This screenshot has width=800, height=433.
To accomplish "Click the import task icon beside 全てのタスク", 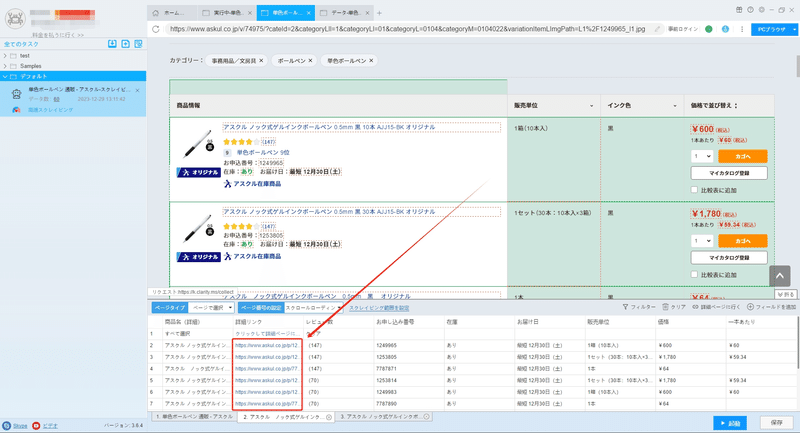I will click(x=112, y=44).
